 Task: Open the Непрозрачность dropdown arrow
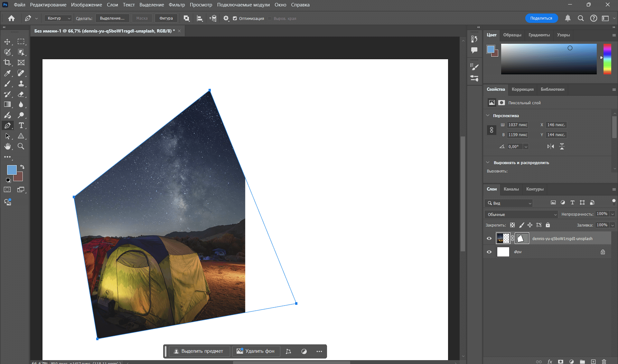tap(613, 214)
